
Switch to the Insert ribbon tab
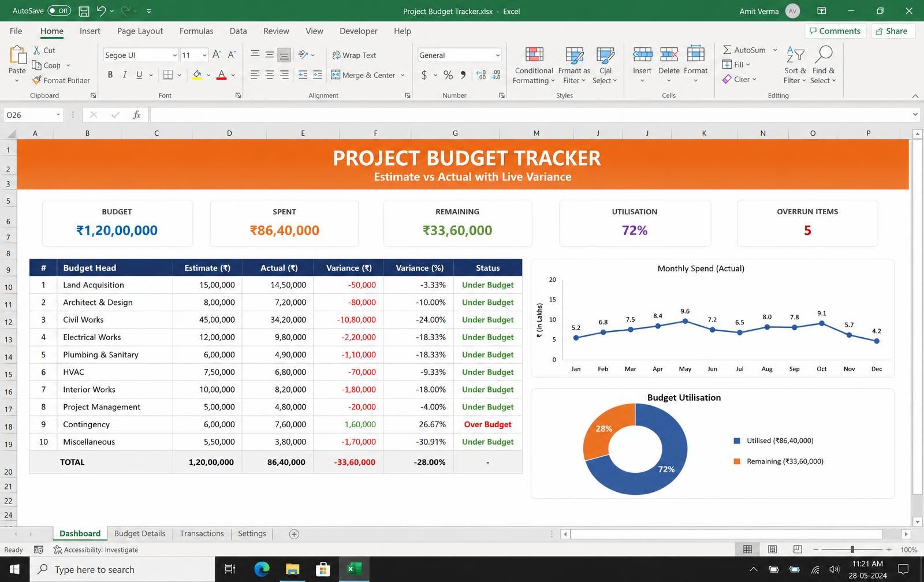point(90,31)
